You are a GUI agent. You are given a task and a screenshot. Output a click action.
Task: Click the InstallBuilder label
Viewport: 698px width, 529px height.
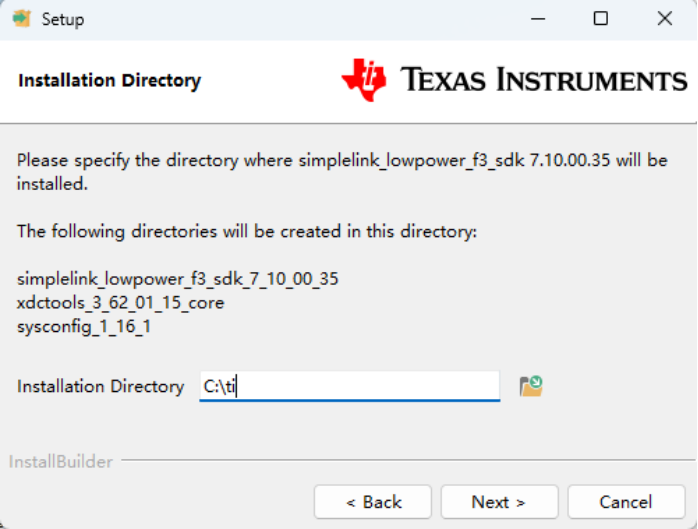coord(60,462)
